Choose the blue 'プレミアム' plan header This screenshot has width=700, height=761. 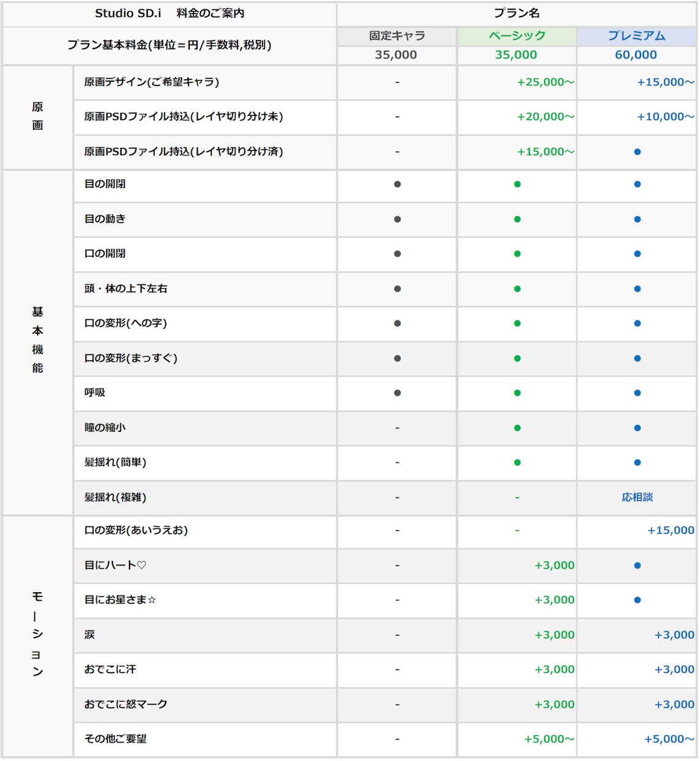[x=637, y=36]
